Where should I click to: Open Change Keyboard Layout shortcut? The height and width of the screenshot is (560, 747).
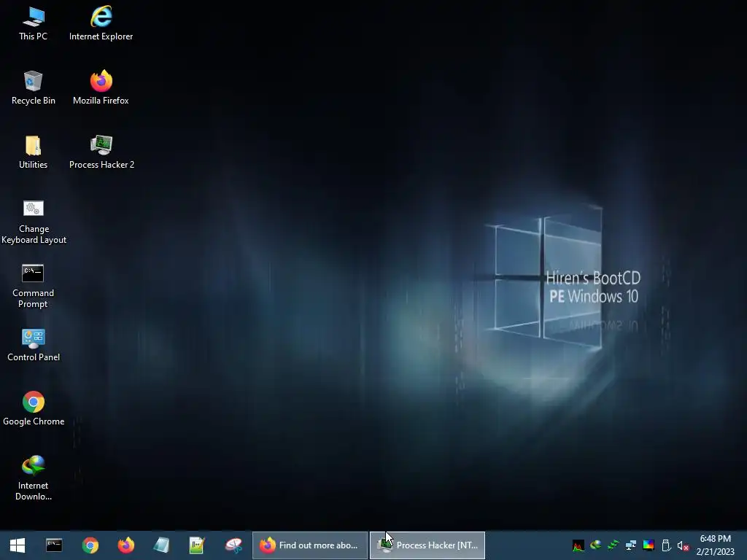point(34,222)
